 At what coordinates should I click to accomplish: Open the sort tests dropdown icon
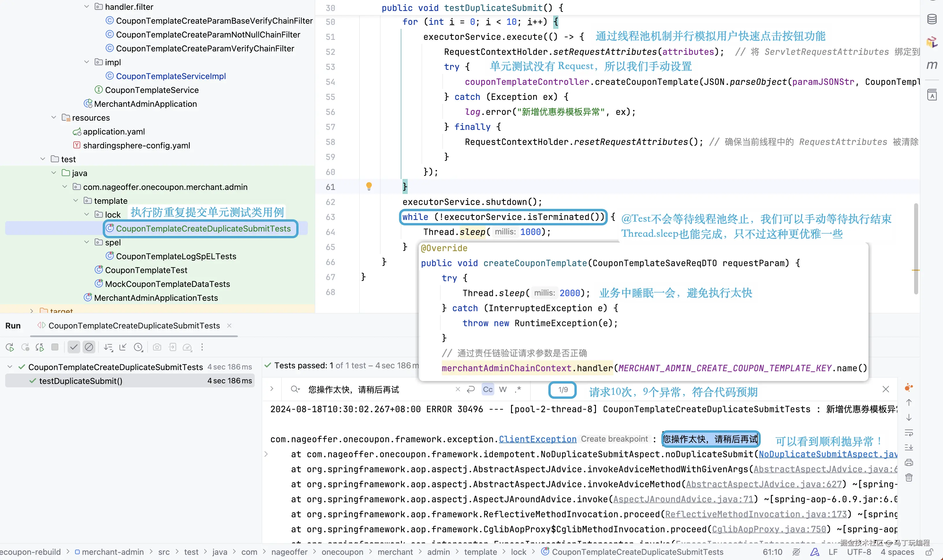108,347
